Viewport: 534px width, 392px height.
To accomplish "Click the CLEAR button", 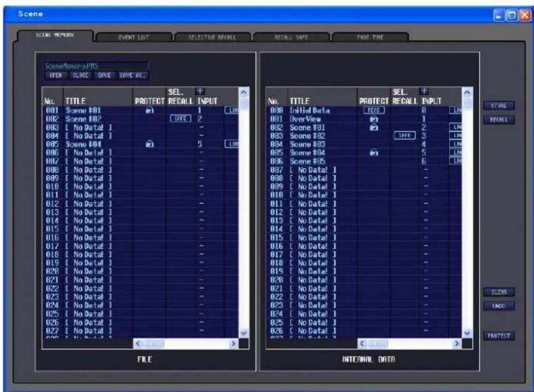I will [x=499, y=293].
